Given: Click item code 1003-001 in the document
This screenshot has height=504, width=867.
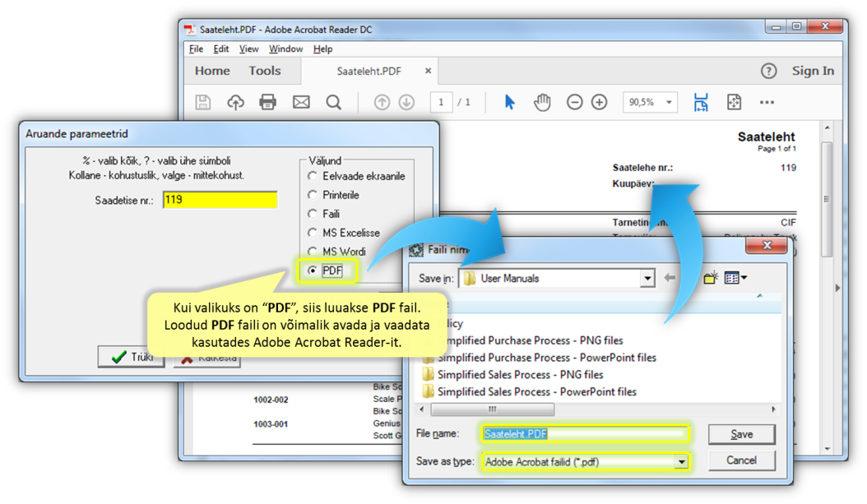Looking at the screenshot, I should tap(271, 424).
